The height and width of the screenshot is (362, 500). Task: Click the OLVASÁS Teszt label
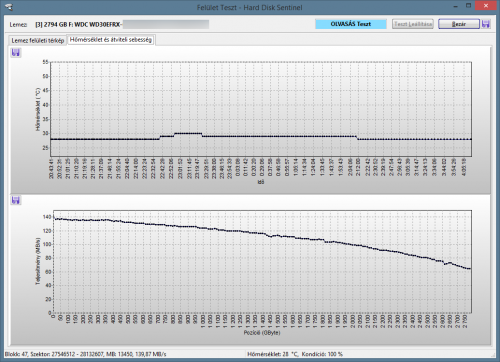351,24
